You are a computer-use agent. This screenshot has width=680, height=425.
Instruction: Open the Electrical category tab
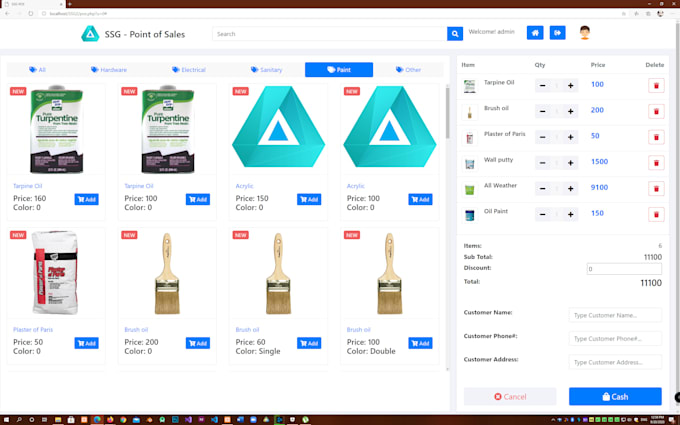[189, 69]
